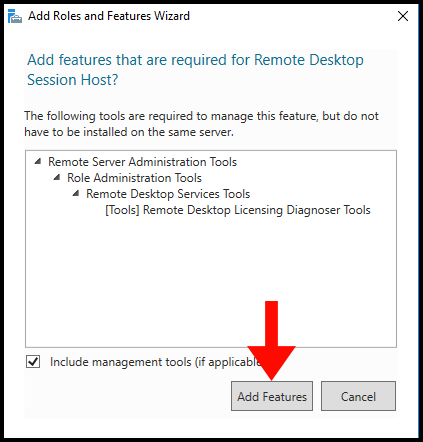Close the Add Roles and Features Wizard dialog
Screen dimensions: 423x442
tap(403, 16)
